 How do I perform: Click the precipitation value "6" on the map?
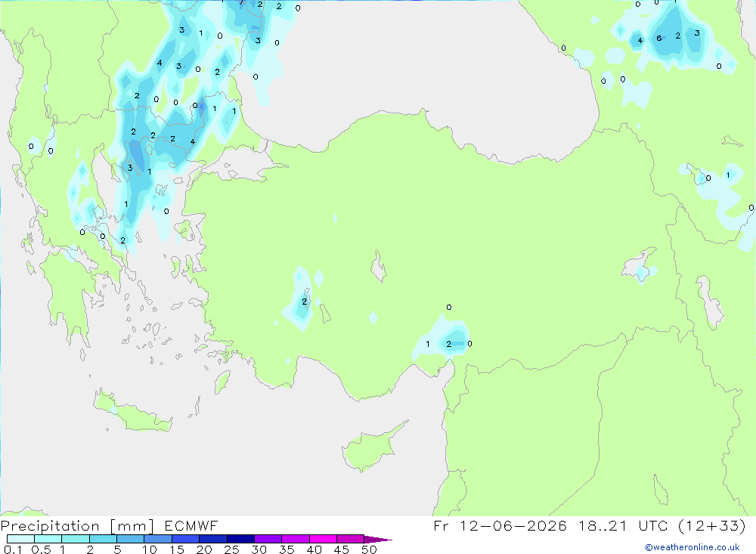point(658,38)
